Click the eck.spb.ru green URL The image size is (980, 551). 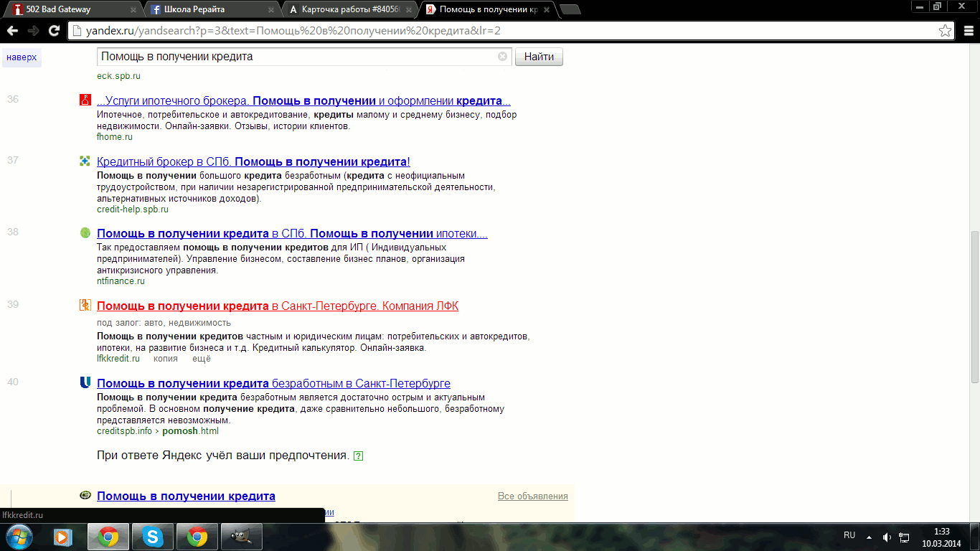tap(118, 76)
